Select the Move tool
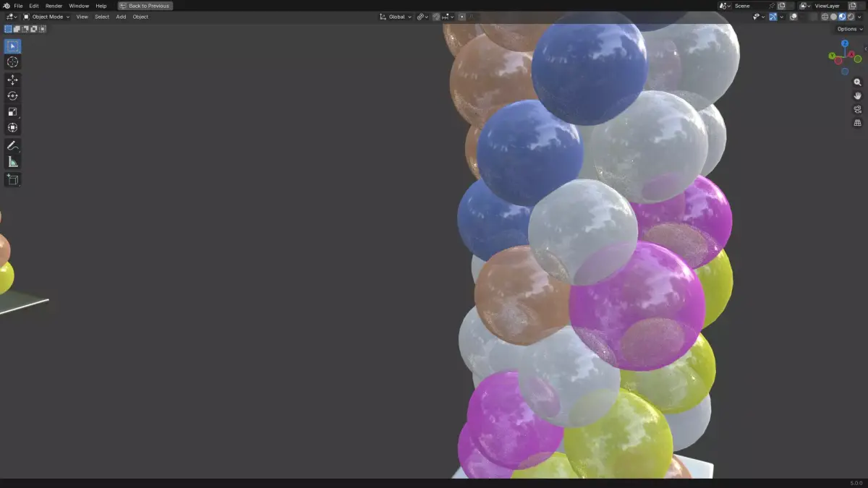 coord(12,80)
